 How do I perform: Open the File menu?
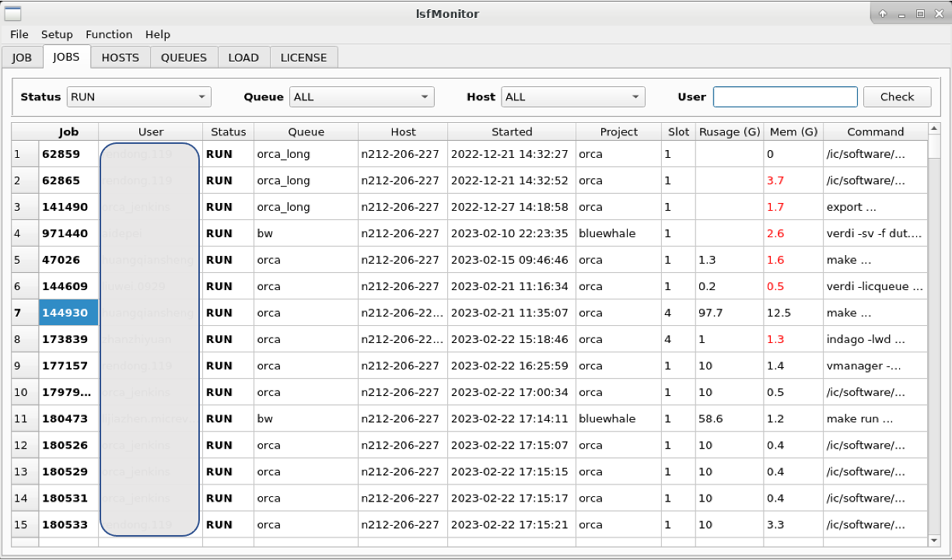click(x=19, y=34)
